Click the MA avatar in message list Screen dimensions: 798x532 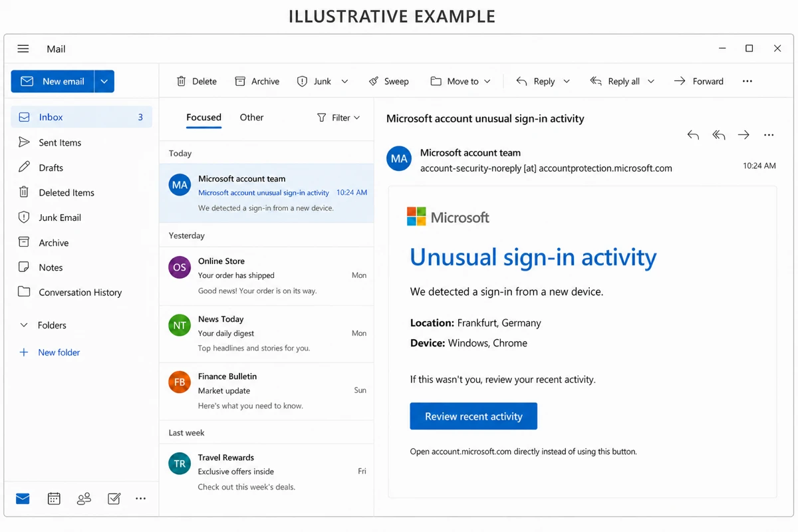(x=180, y=185)
